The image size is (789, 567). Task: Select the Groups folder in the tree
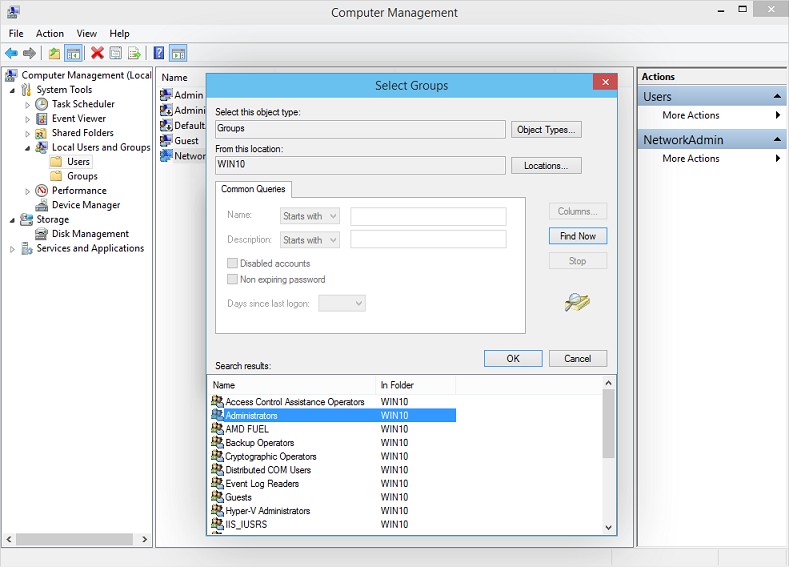tap(82, 176)
